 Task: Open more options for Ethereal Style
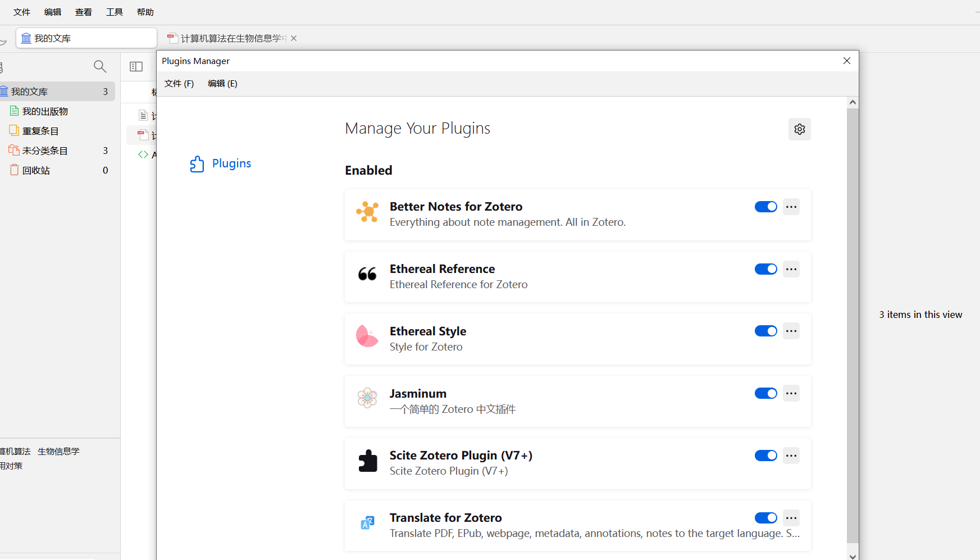pos(791,331)
